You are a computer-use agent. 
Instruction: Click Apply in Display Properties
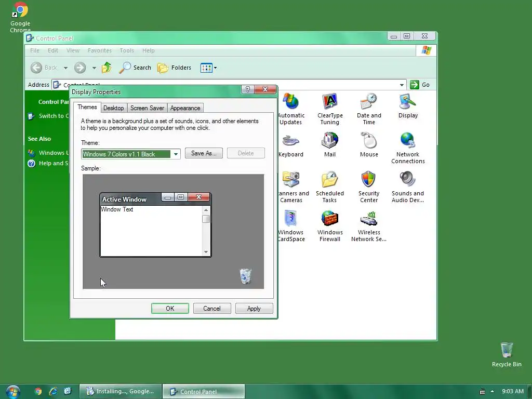point(254,309)
